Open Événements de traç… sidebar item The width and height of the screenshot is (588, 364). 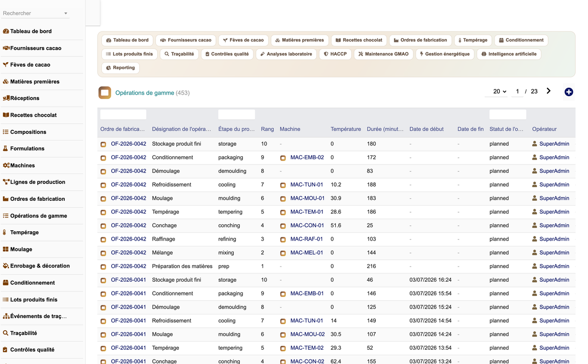coord(34,316)
